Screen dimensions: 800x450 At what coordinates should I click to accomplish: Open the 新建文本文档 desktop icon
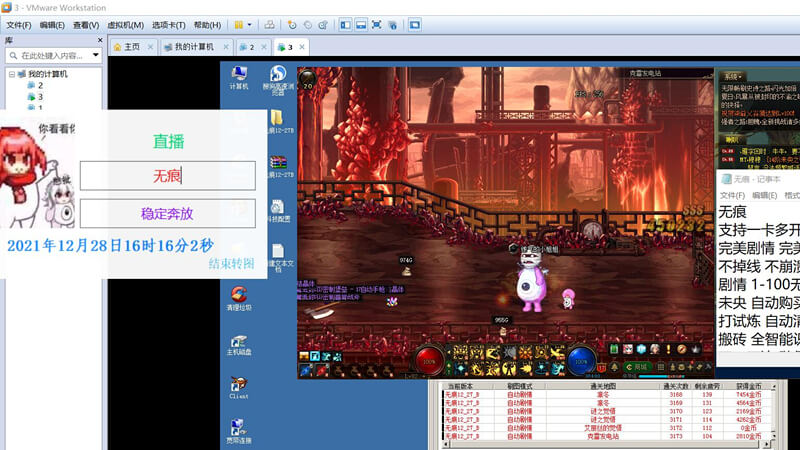[x=279, y=258]
